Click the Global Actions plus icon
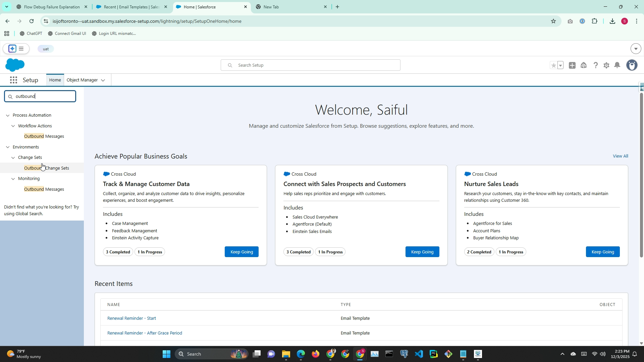 coord(572,65)
